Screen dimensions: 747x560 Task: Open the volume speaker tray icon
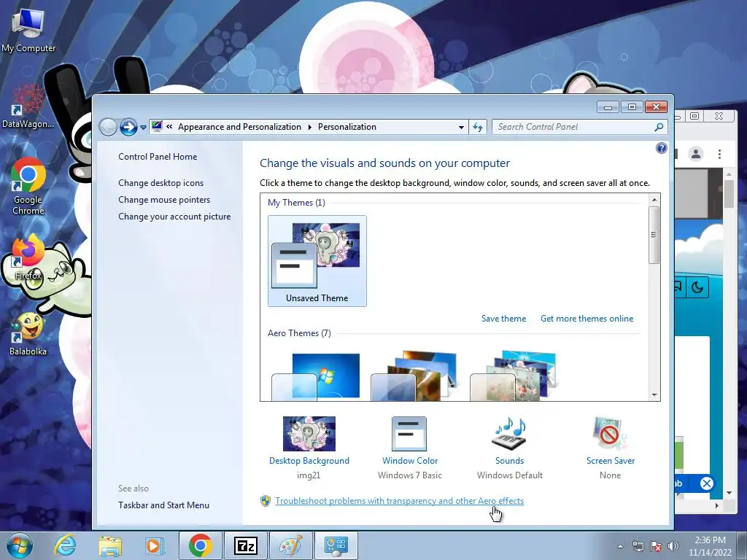[x=673, y=546]
